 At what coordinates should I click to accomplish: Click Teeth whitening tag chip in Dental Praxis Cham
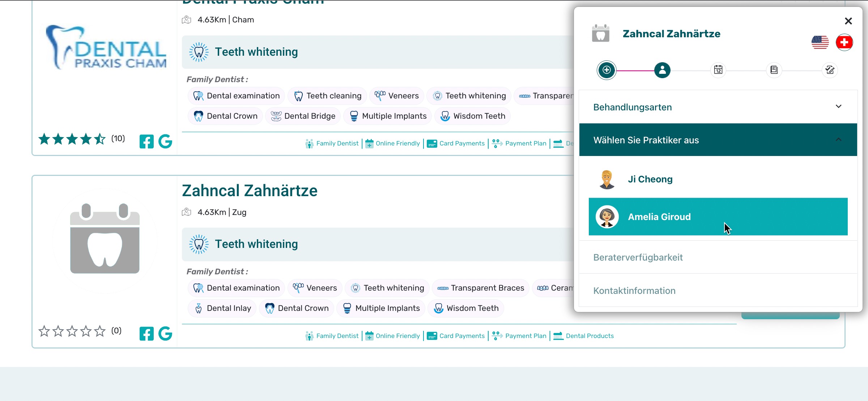pyautogui.click(x=469, y=96)
